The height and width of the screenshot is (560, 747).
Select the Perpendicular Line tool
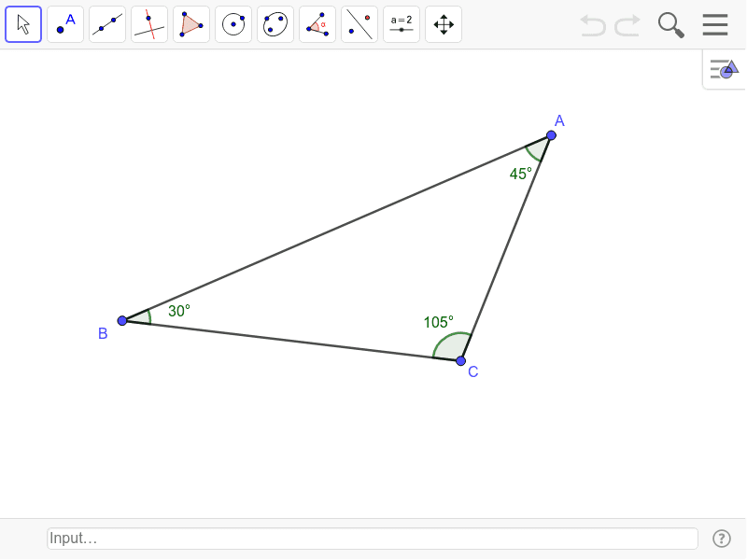[149, 23]
